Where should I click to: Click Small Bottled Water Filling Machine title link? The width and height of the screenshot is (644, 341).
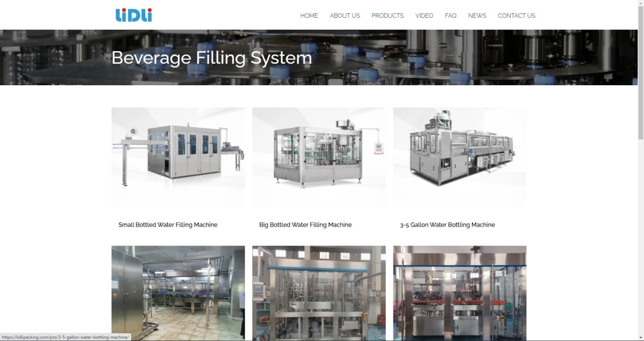coord(168,225)
